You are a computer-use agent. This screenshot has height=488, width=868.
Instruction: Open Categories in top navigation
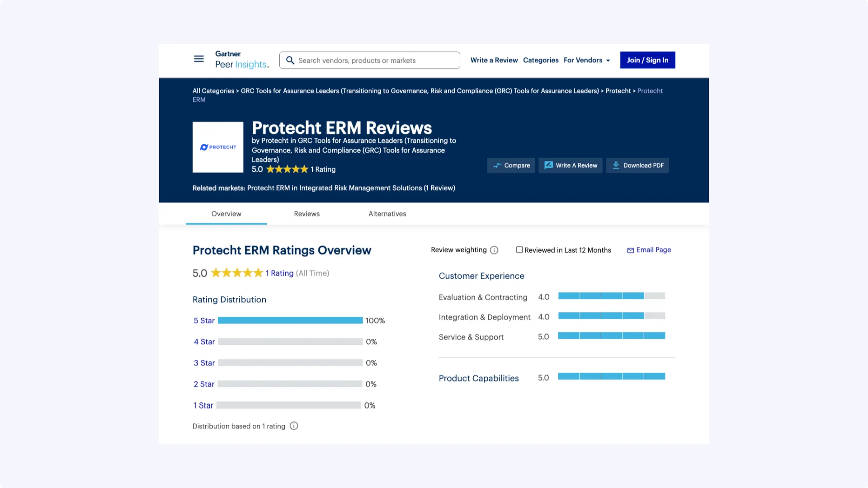tap(541, 60)
